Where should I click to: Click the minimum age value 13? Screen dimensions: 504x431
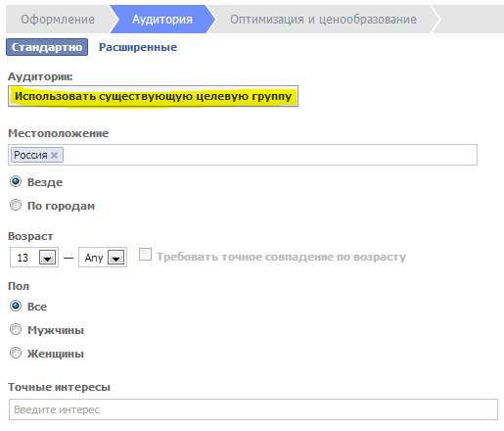(23, 258)
